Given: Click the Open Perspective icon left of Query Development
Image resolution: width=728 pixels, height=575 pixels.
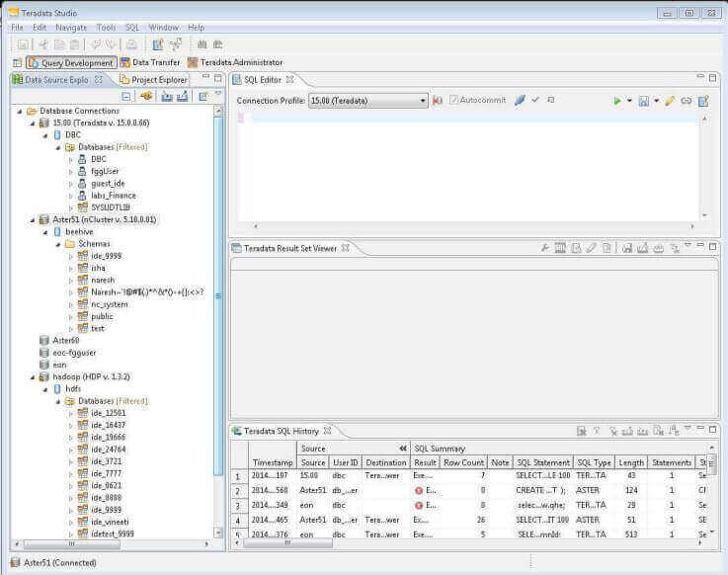Looking at the screenshot, I should click(17, 62).
